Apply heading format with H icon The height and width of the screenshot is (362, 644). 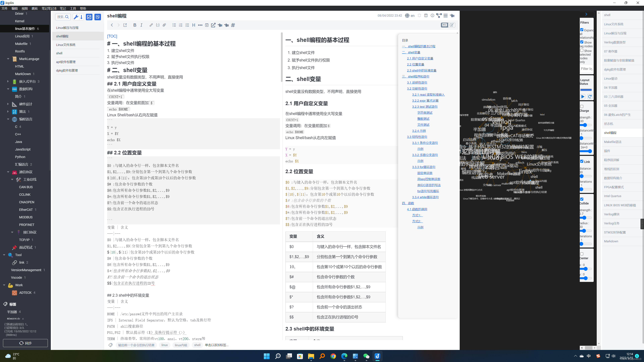[x=194, y=25]
